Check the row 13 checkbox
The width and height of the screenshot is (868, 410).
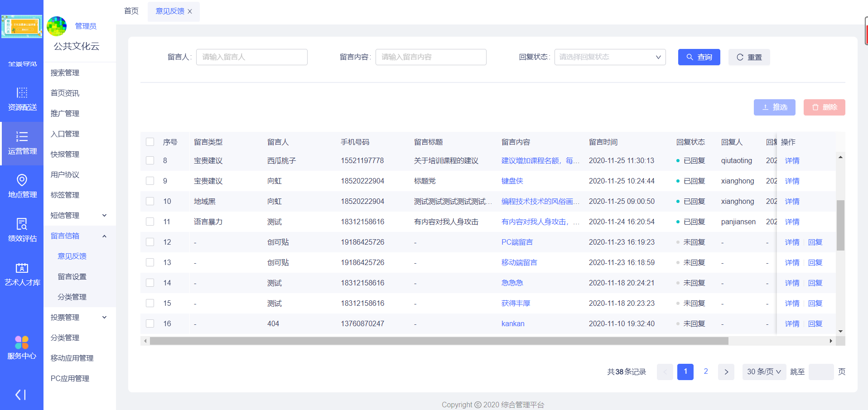coord(150,262)
